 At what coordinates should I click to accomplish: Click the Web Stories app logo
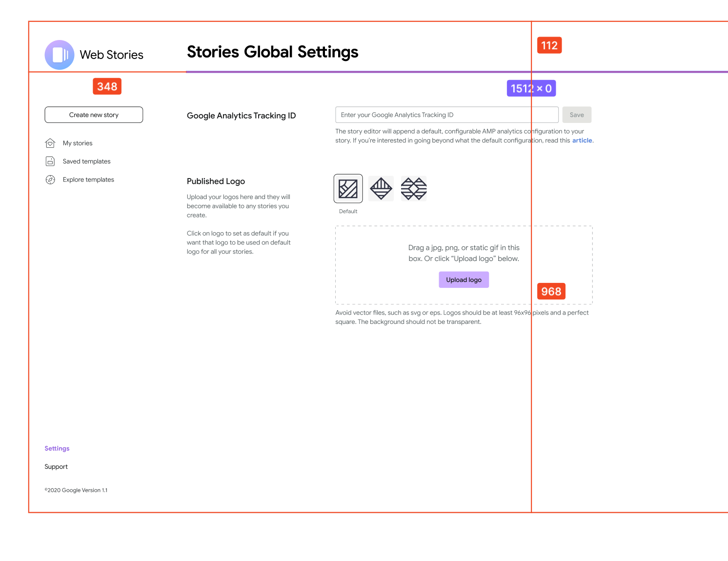(59, 55)
